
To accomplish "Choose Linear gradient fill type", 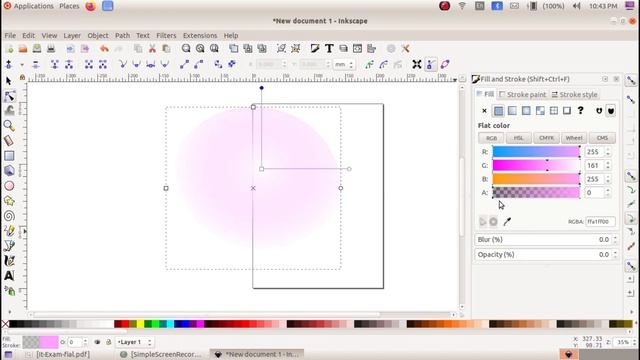I will coord(512,111).
